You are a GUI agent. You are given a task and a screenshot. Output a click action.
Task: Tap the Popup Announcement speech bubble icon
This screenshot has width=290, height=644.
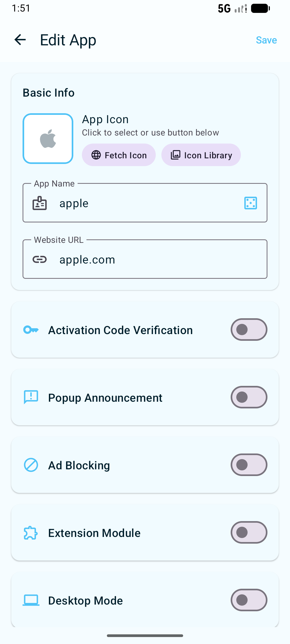coord(31,397)
